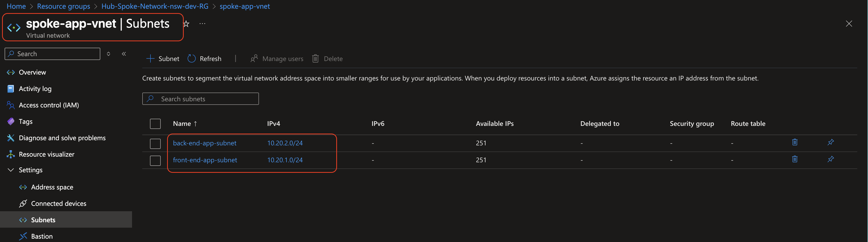Select the front-end-app-subnet checkbox

click(x=155, y=161)
